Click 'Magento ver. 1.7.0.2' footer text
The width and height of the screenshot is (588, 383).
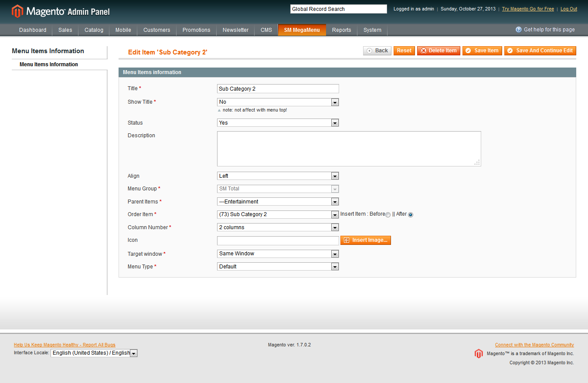pos(289,345)
